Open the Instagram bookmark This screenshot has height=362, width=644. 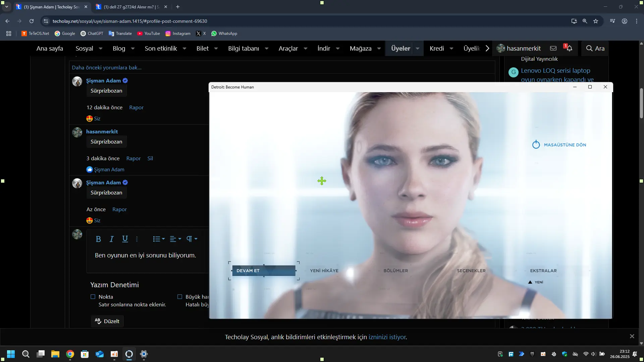tap(178, 34)
